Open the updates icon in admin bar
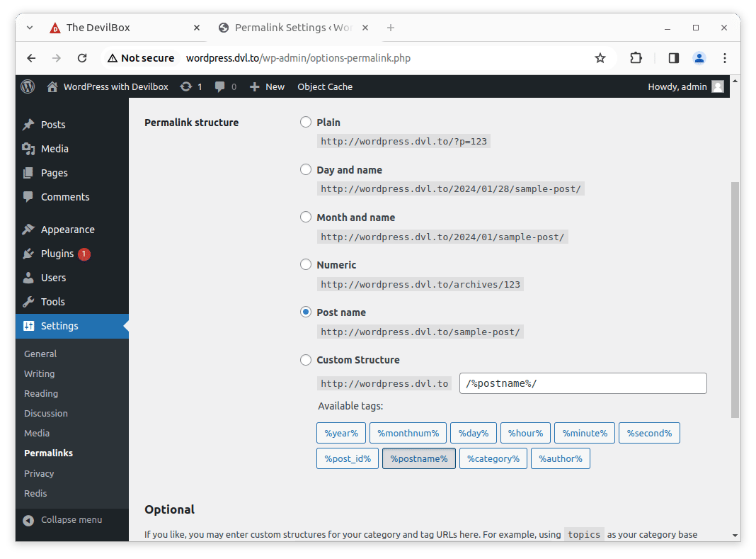The height and width of the screenshot is (559, 756). coord(186,86)
